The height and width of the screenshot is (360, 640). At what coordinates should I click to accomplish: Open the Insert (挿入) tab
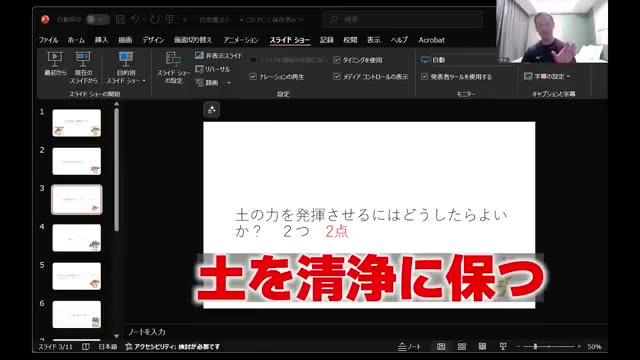click(101, 40)
